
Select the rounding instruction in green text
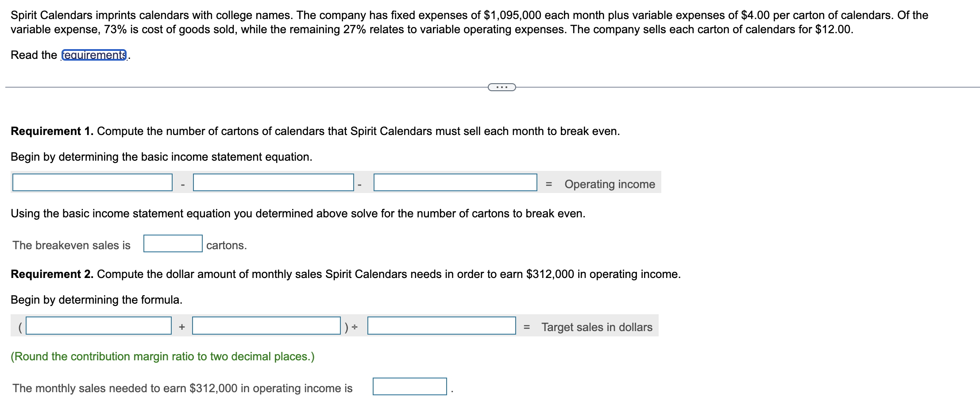pos(162,356)
